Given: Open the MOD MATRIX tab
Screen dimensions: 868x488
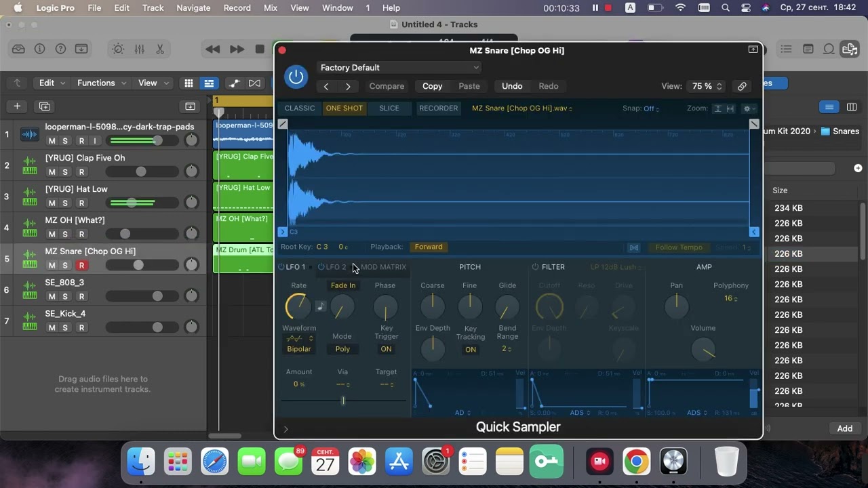Looking at the screenshot, I should [384, 267].
